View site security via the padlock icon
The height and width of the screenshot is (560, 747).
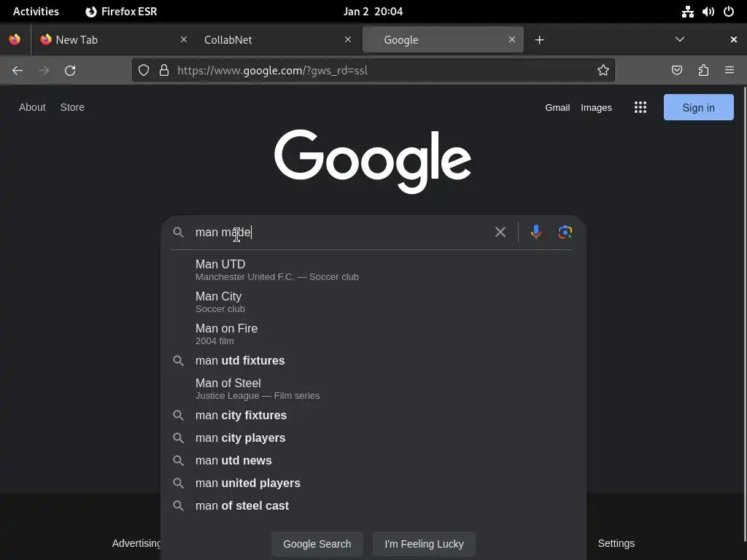click(x=164, y=71)
